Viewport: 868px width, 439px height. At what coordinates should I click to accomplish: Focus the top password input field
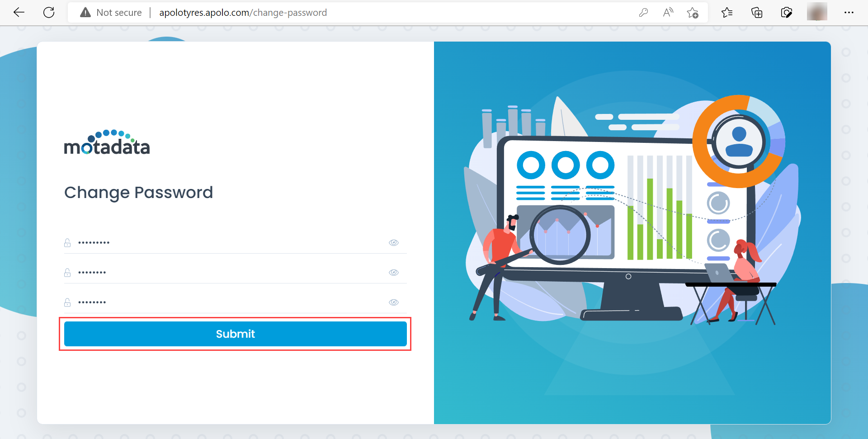pyautogui.click(x=226, y=243)
